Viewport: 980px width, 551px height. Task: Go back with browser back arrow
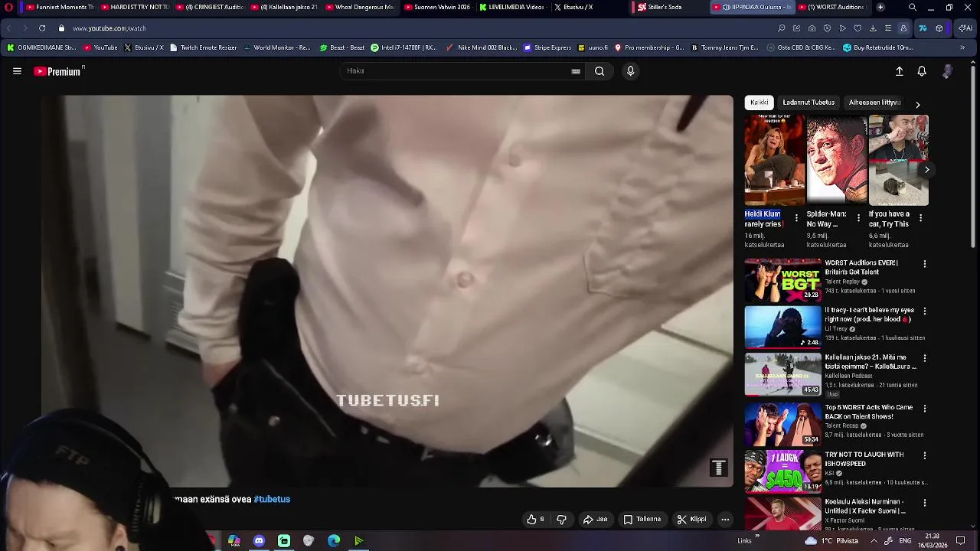[9, 28]
